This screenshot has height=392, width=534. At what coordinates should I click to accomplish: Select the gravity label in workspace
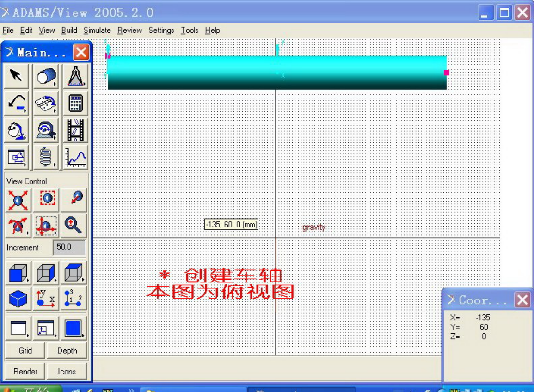pos(313,227)
